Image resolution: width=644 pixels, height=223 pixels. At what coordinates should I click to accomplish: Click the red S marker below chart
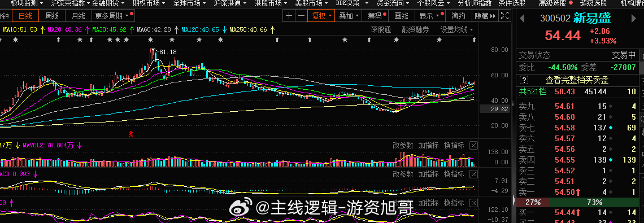click(x=131, y=134)
